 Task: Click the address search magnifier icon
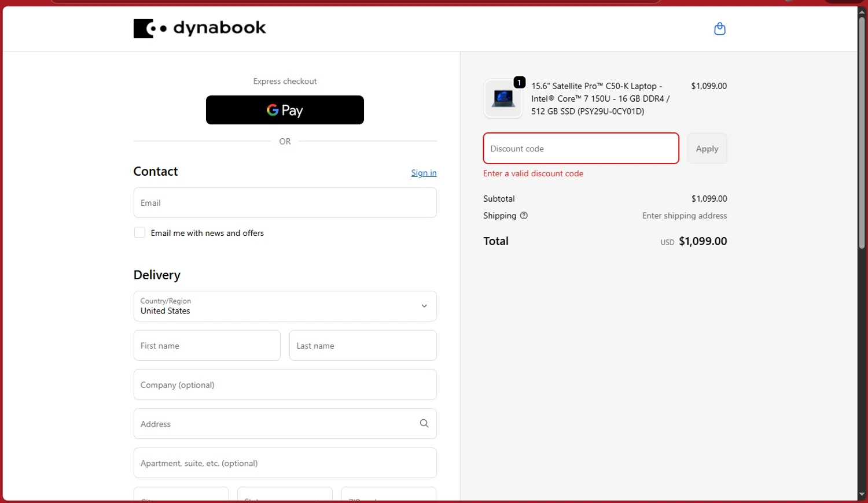(424, 423)
